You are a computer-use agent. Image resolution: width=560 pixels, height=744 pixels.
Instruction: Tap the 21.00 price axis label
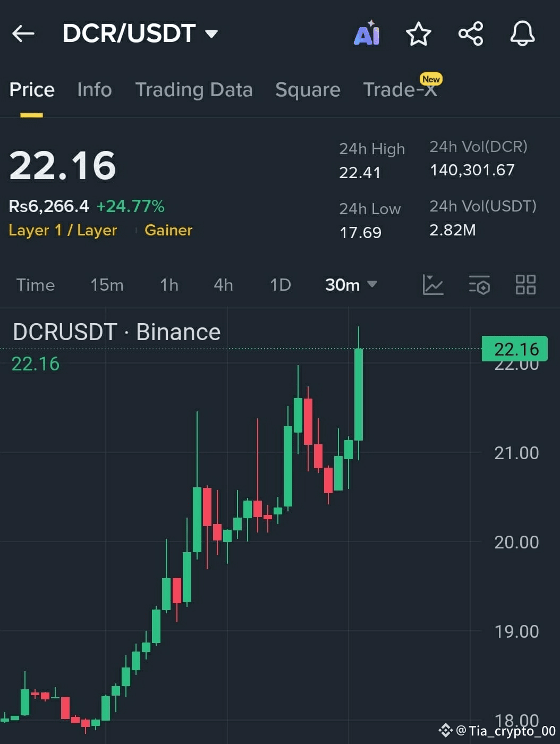click(x=516, y=453)
